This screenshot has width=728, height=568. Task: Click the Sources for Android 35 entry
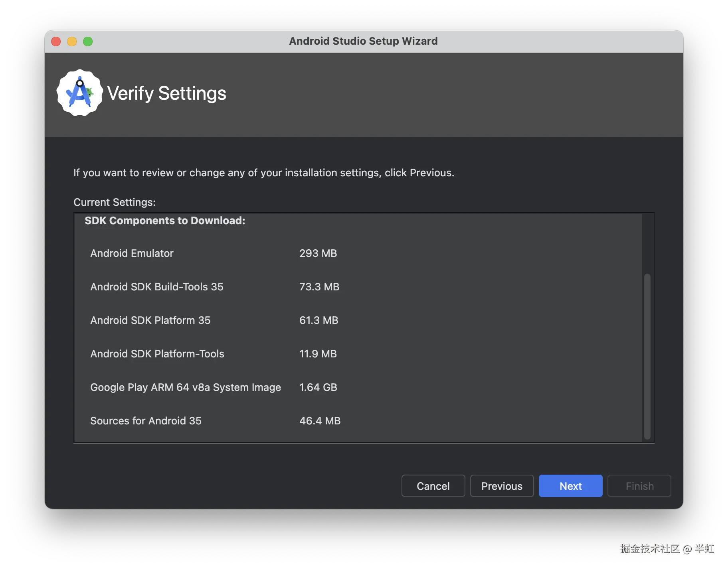click(x=146, y=421)
